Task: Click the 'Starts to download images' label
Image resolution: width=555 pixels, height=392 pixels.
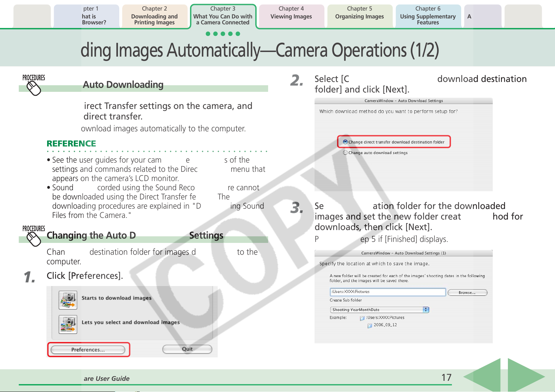Action: (x=117, y=298)
